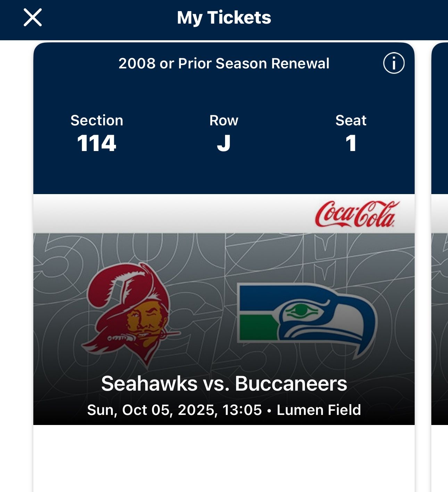Tap the 2008 or Prior Season Renewal label
The height and width of the screenshot is (492, 448).
pos(224,64)
